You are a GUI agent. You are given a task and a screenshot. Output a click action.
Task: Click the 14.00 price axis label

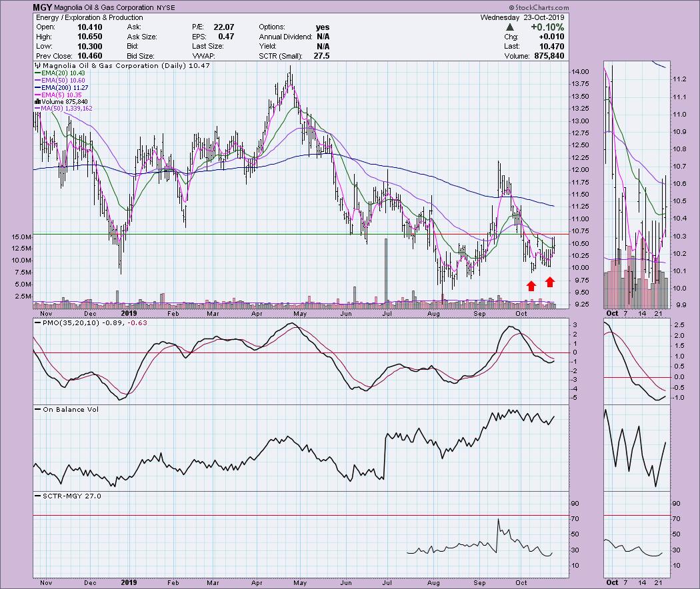(579, 72)
